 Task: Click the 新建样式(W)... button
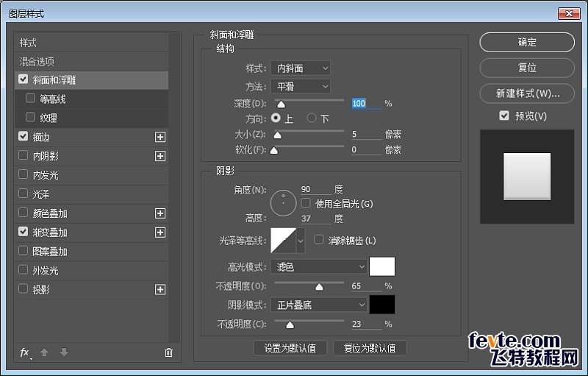(x=527, y=93)
